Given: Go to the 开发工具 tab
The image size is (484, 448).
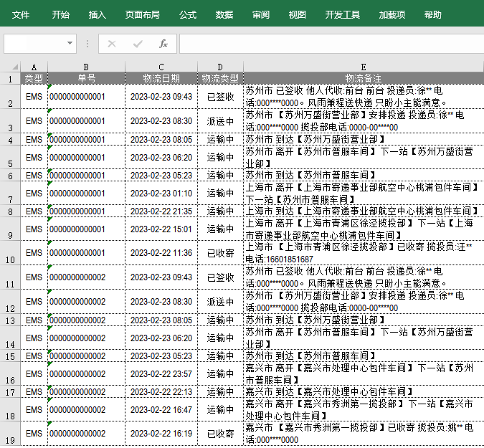Looking at the screenshot, I should click(x=342, y=14).
